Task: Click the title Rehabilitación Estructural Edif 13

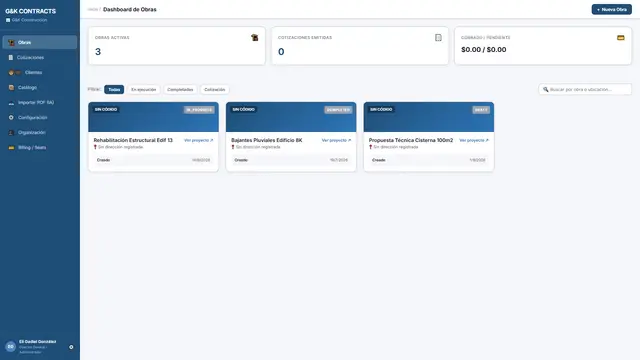Action: pos(133,140)
